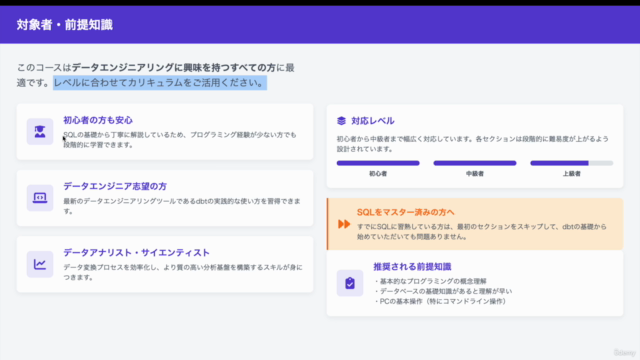This screenshot has width=640, height=360.
Task: Click the graduate icon beside 初心者の方も安心
Action: click(x=40, y=131)
